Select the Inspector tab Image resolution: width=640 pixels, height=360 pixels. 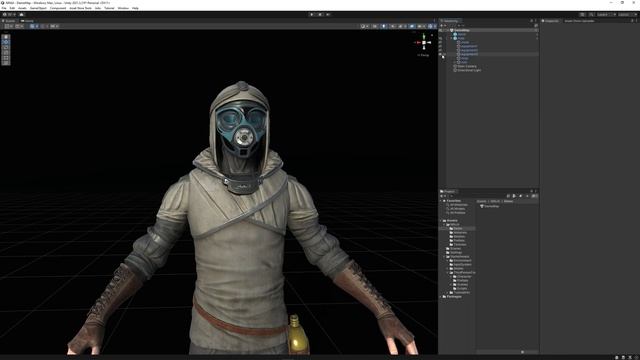tap(551, 21)
